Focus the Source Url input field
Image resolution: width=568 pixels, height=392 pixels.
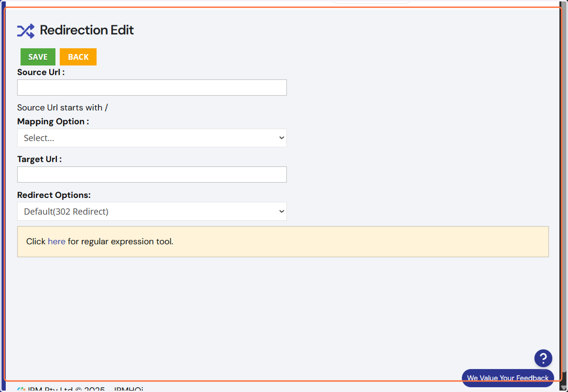pyautogui.click(x=152, y=88)
